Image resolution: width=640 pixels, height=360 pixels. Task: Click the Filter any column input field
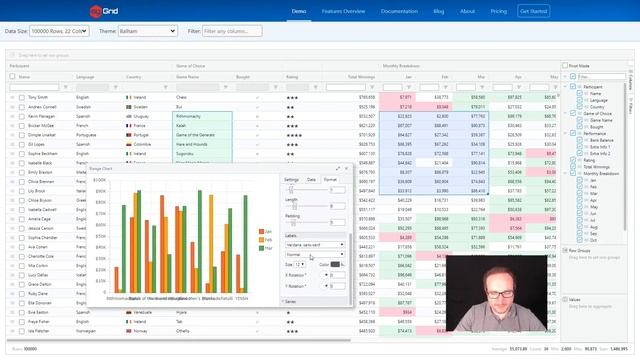(232, 31)
